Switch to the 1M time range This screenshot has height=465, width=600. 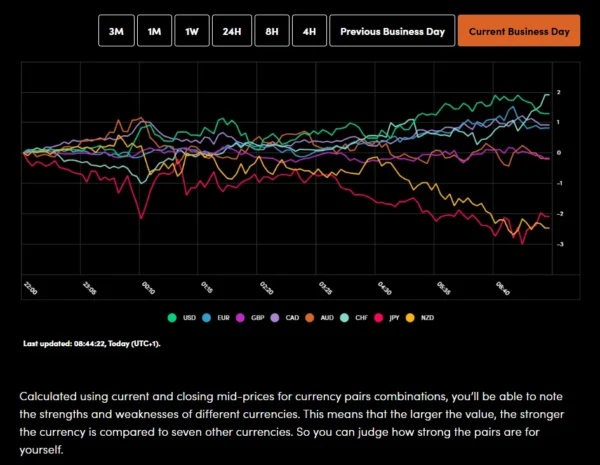tap(154, 31)
